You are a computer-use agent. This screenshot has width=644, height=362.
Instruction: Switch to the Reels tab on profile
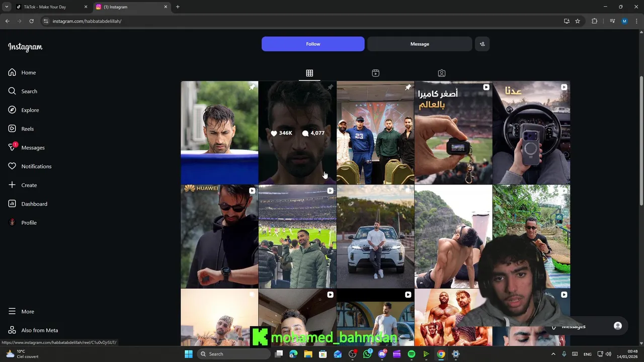375,73
